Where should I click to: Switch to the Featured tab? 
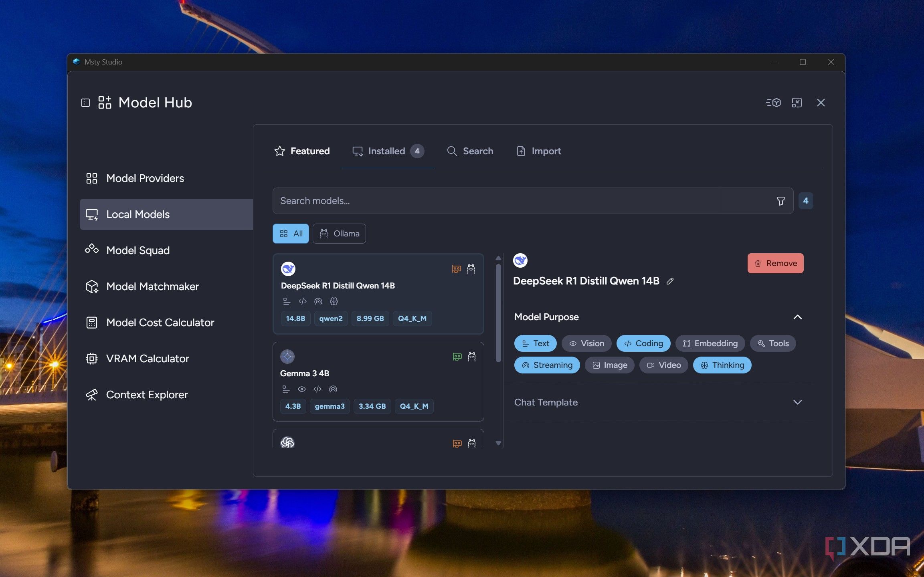coord(302,151)
